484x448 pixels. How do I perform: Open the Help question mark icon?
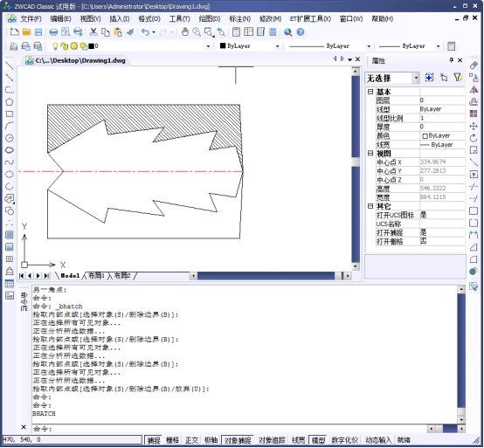click(x=301, y=32)
